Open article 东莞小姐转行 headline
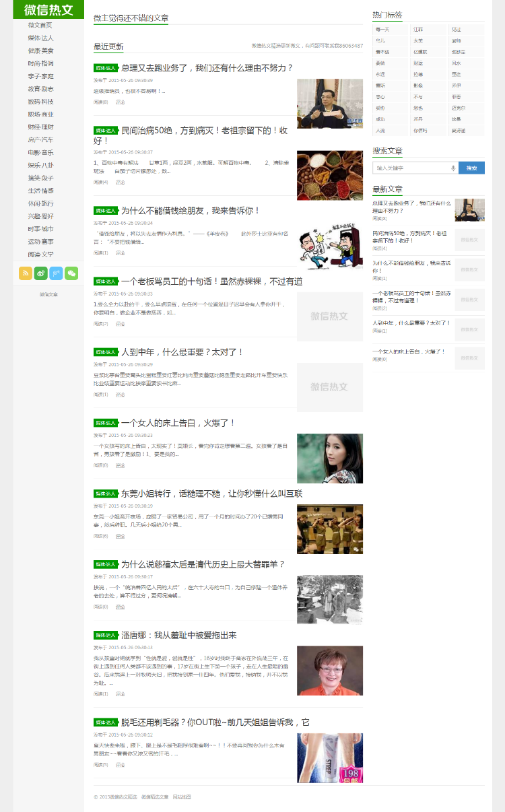Viewport: 505px width, 812px height. pyautogui.click(x=211, y=494)
